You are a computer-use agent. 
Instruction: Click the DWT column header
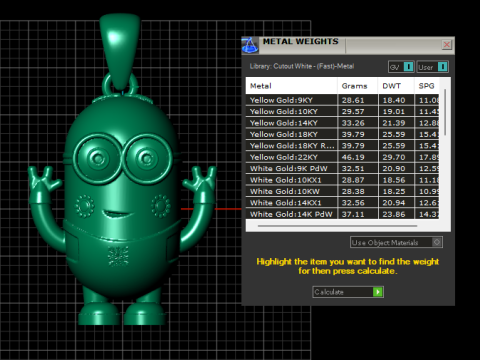[x=396, y=86]
